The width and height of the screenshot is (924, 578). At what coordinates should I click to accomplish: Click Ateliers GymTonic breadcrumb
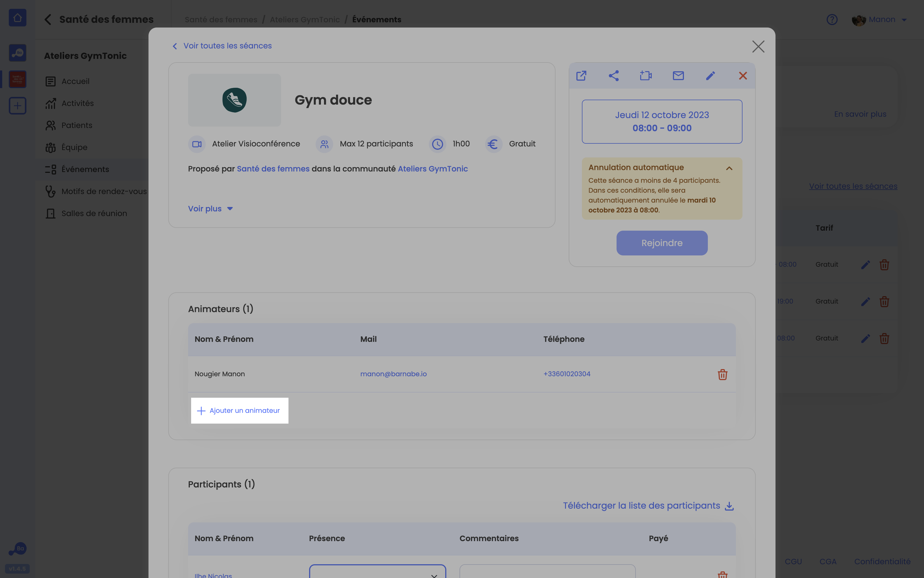tap(305, 20)
